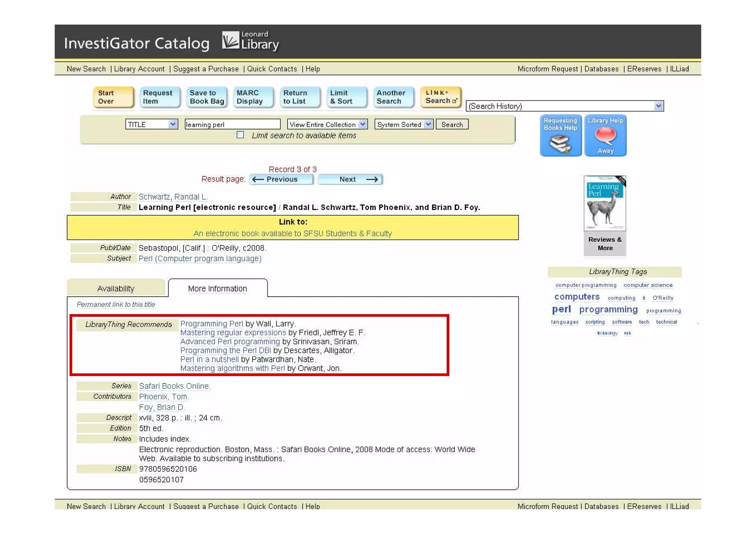Expand the System Sorted dropdown
This screenshot has height=534, width=756.
coord(403,124)
